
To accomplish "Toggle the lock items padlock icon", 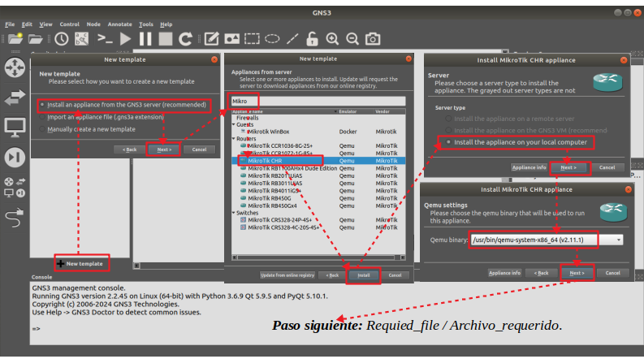I will coord(312,39).
